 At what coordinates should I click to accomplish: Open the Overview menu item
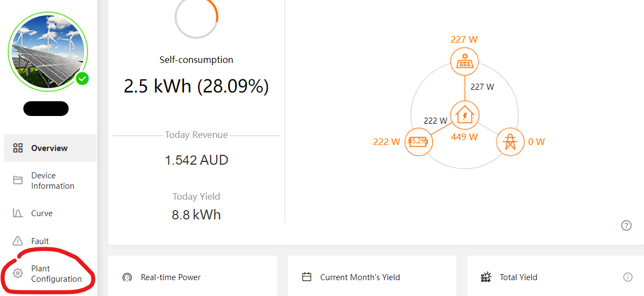click(x=50, y=148)
